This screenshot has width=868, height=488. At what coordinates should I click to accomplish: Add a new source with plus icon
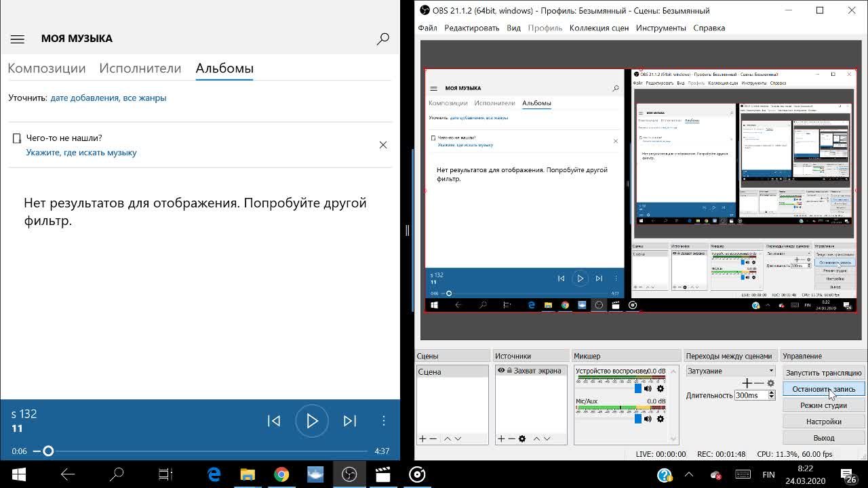click(x=501, y=439)
